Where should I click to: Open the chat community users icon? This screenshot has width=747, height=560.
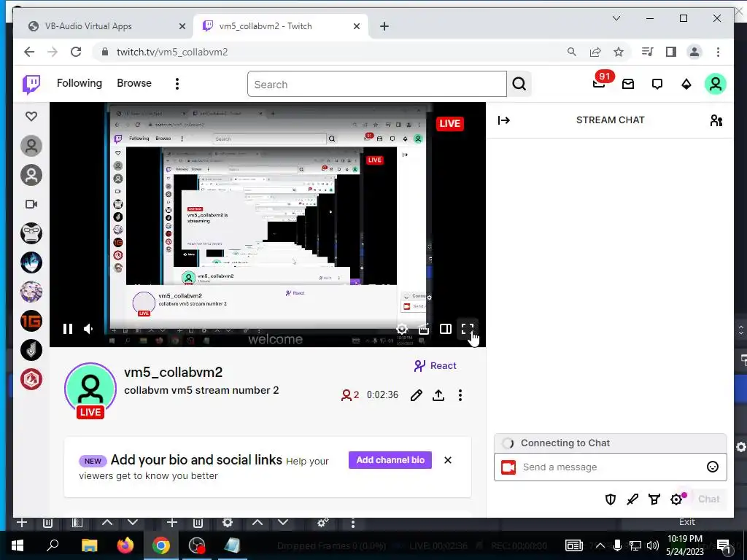pos(716,120)
